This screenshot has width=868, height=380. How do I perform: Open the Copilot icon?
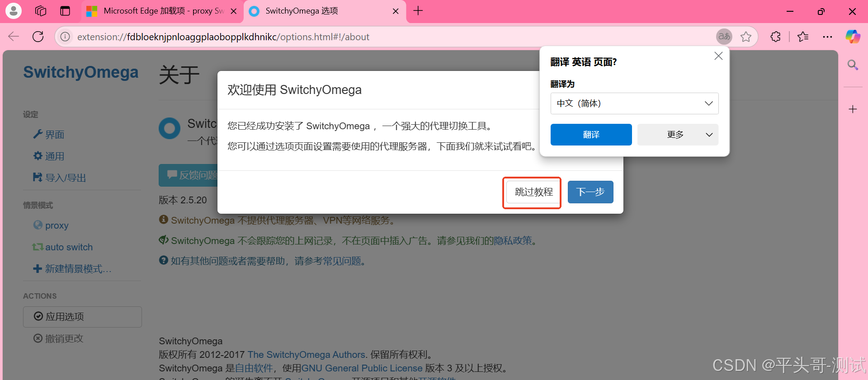pyautogui.click(x=853, y=37)
